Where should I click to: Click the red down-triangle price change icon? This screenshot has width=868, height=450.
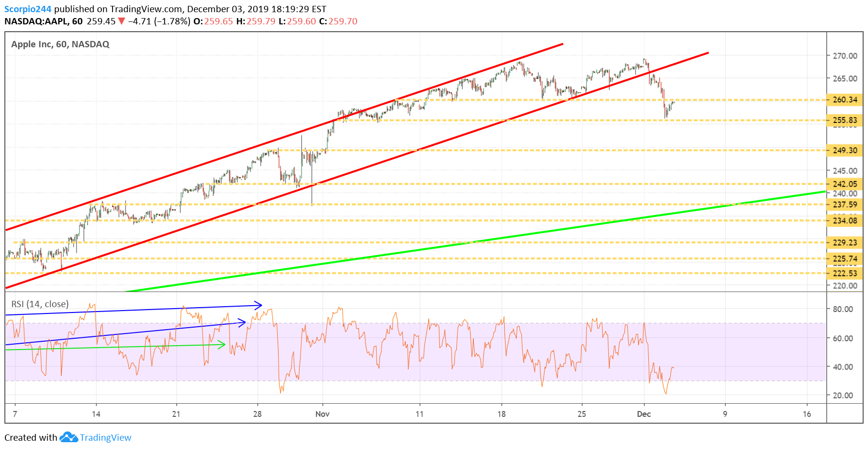[x=121, y=21]
